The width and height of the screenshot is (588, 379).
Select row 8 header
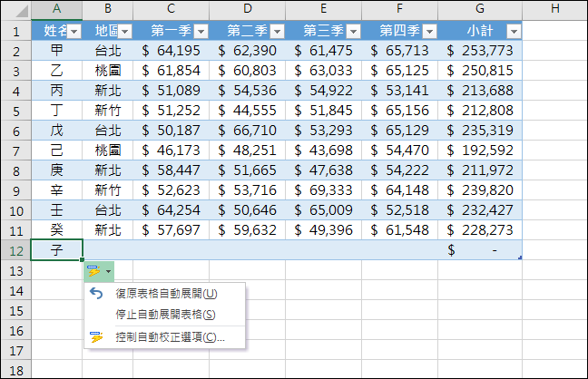(16, 170)
